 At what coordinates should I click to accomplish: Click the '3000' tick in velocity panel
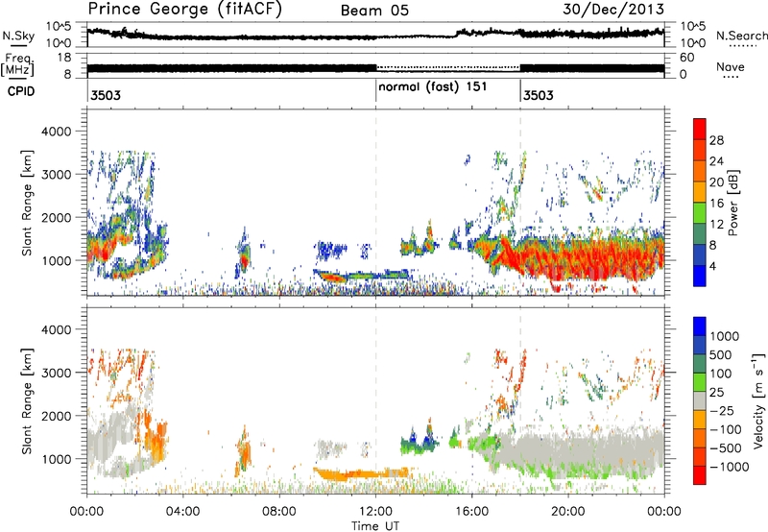pyautogui.click(x=57, y=373)
